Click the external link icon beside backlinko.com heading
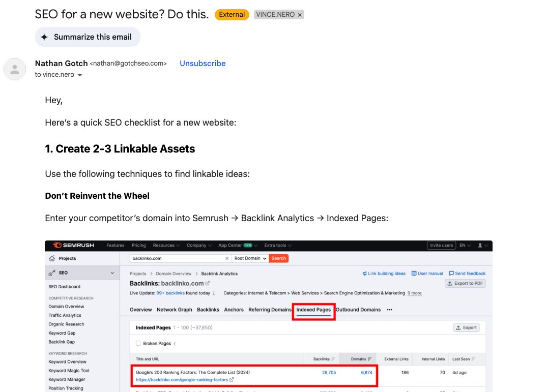 tap(208, 283)
